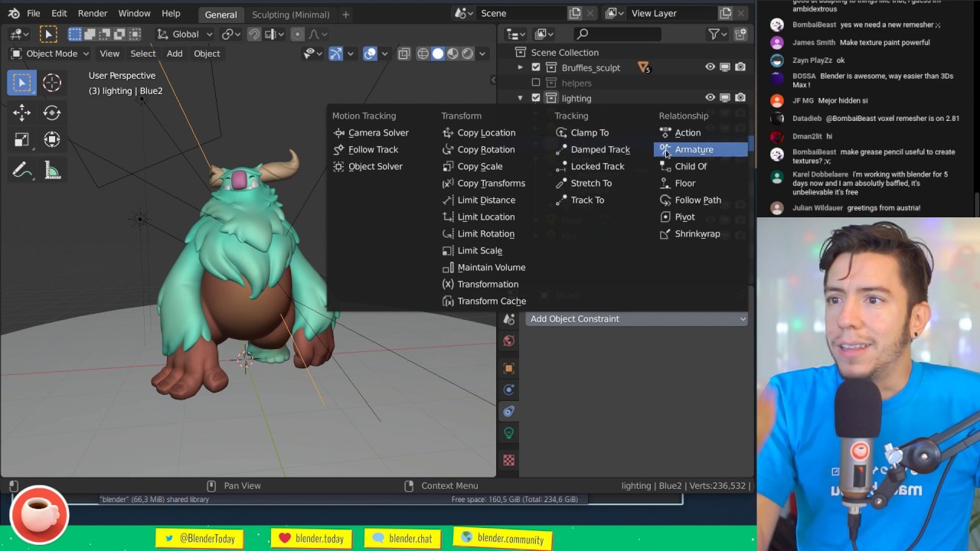Open the File menu

point(34,14)
